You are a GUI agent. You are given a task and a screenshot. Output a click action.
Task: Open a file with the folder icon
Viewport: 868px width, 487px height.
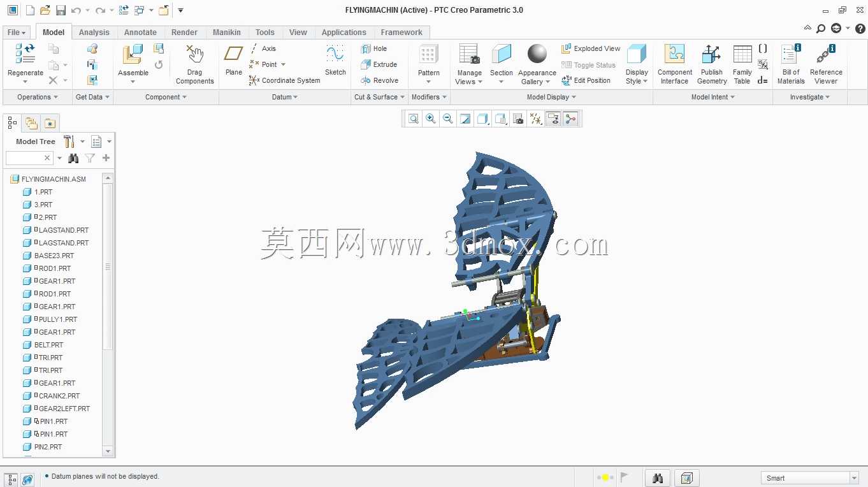(45, 10)
